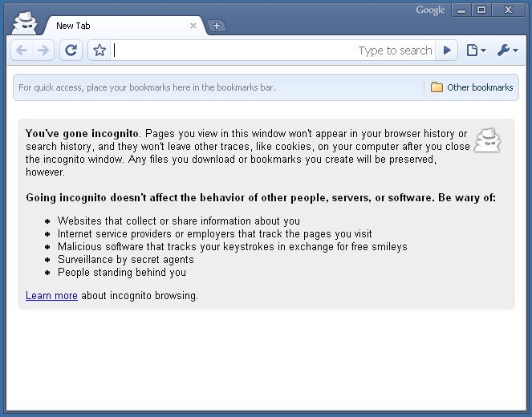
Task: Click the "Going incognito doesn't affect" bold line
Action: (261, 197)
